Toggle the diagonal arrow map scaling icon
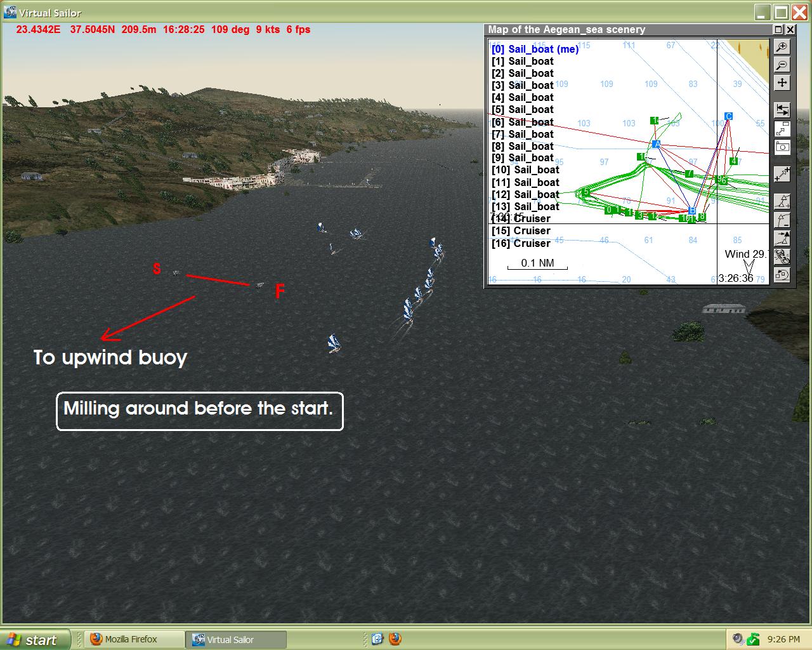This screenshot has width=812, height=650. coord(782,129)
